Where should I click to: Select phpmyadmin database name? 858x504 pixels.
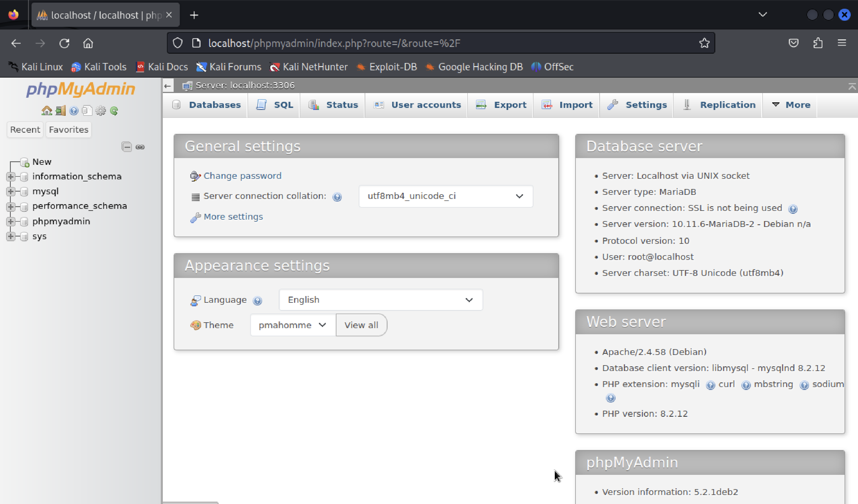[61, 221]
